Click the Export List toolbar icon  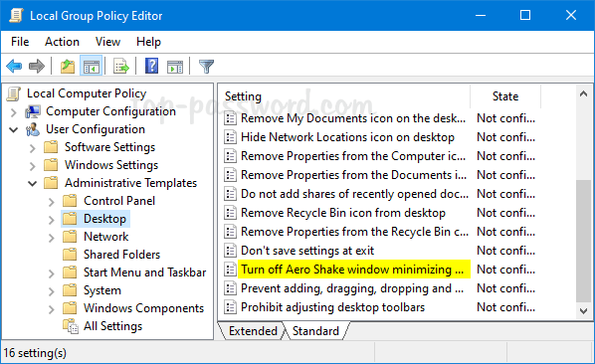click(121, 66)
